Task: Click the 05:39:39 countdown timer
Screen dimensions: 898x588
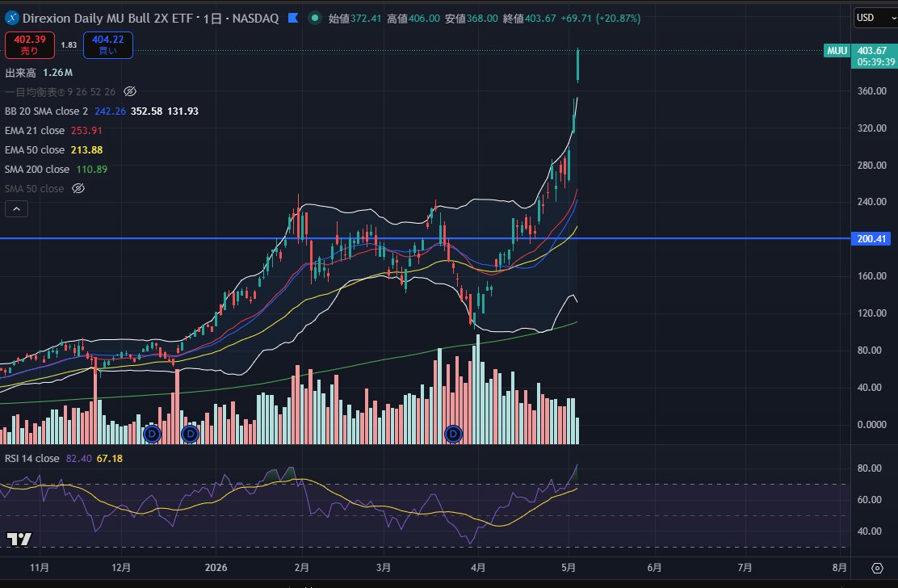Action: pyautogui.click(x=875, y=62)
